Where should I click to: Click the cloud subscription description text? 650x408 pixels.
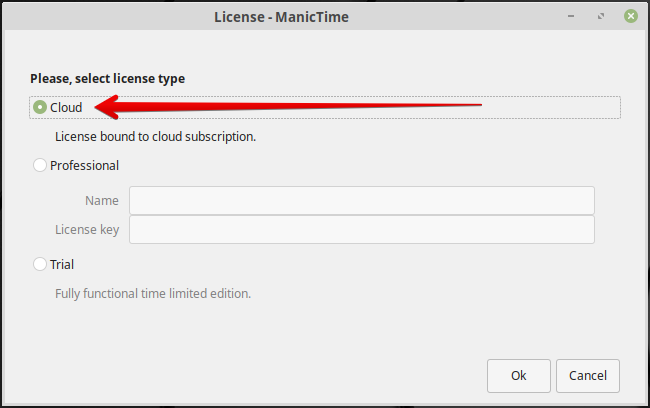tap(155, 137)
